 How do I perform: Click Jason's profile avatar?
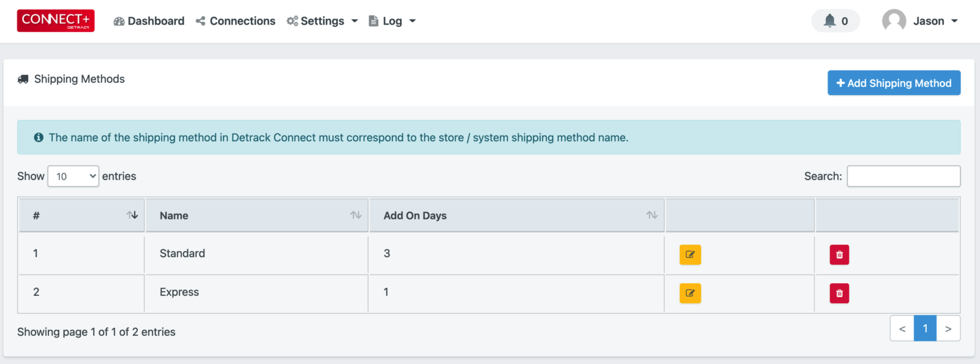[894, 21]
